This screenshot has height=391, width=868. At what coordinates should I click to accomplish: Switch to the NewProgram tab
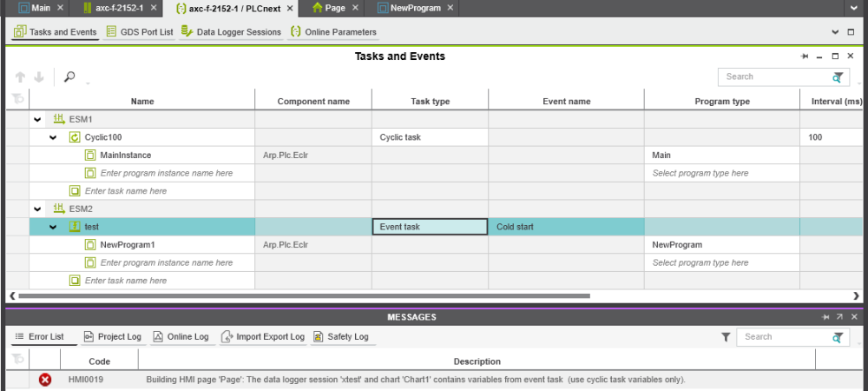point(409,9)
